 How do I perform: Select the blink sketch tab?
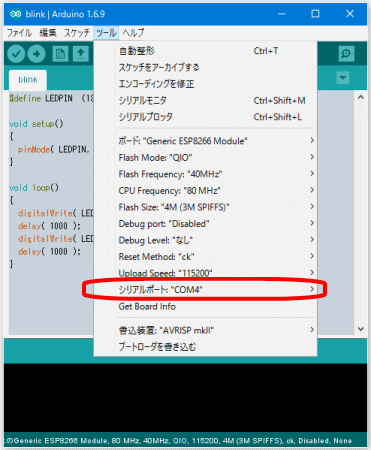(28, 80)
